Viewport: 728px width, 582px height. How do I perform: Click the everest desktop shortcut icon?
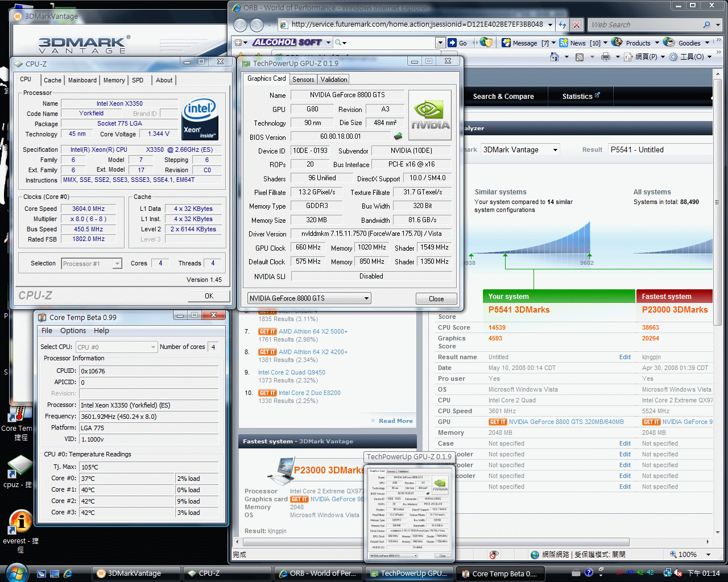pyautogui.click(x=20, y=522)
